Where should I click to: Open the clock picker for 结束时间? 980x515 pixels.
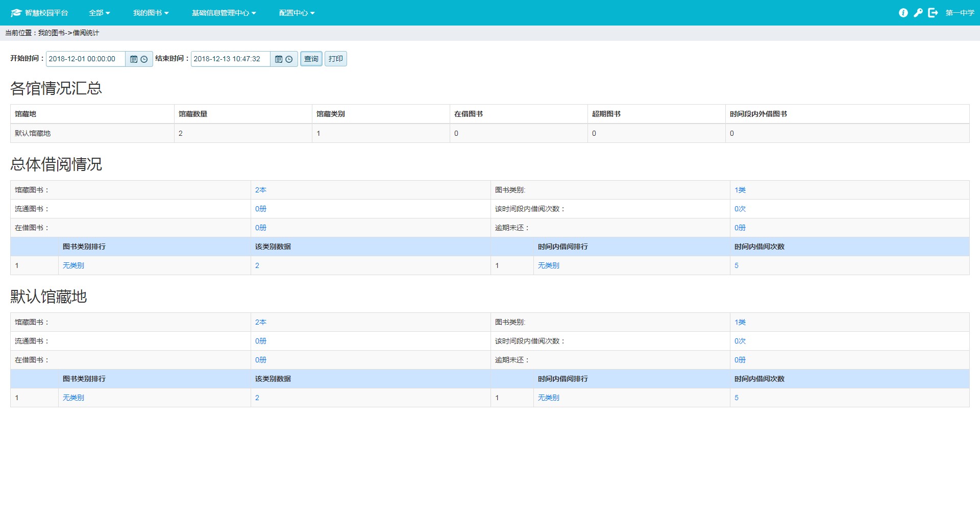[x=289, y=59]
